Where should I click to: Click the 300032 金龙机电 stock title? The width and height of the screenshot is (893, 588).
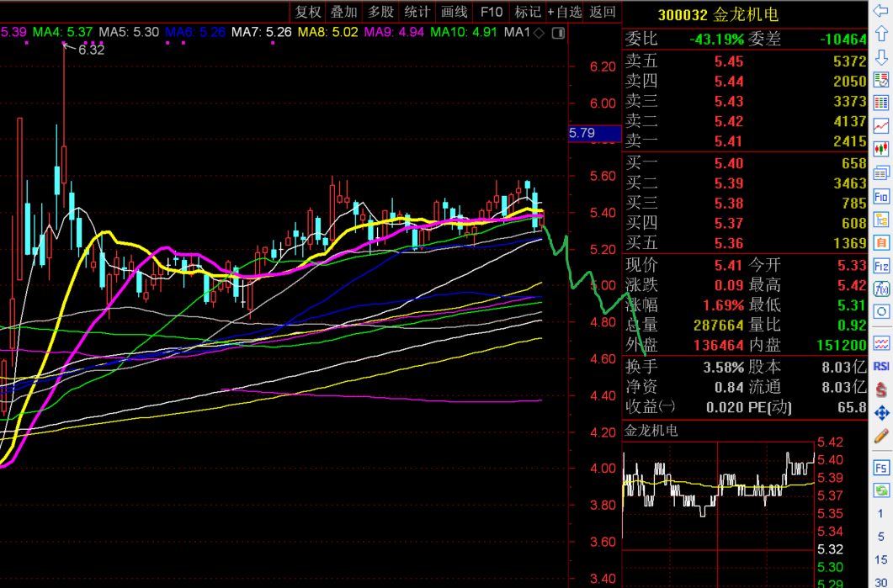pyautogui.click(x=718, y=15)
